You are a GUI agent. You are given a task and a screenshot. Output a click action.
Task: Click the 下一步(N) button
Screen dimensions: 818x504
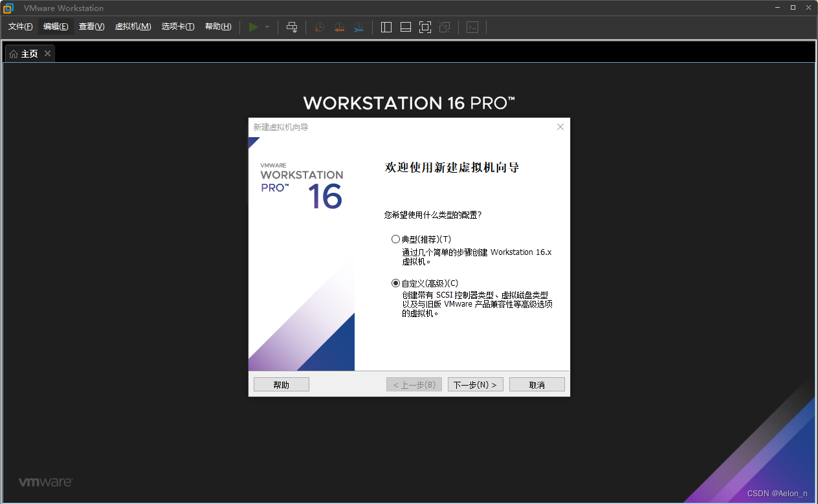click(x=476, y=385)
